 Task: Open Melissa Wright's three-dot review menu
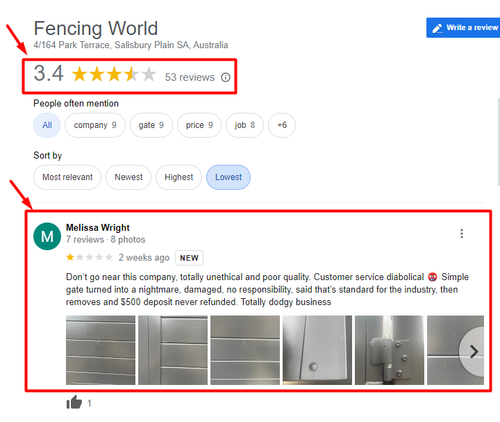pos(462,233)
